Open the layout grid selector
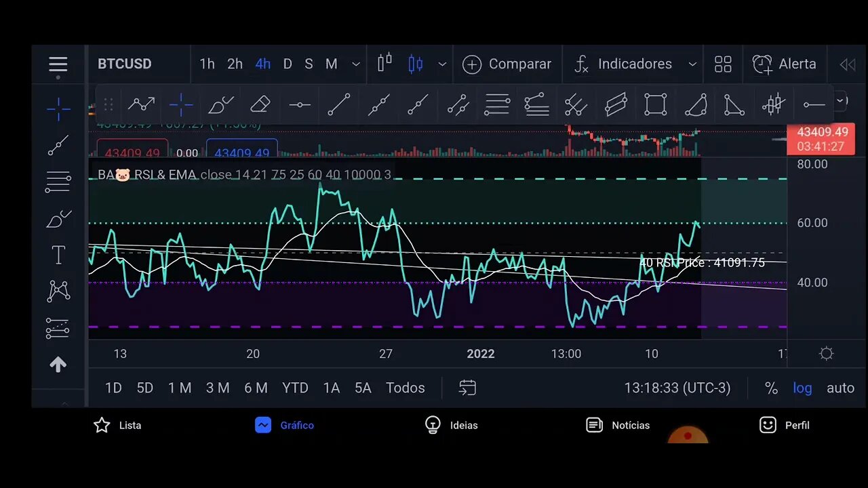The height and width of the screenshot is (488, 868). coord(723,64)
